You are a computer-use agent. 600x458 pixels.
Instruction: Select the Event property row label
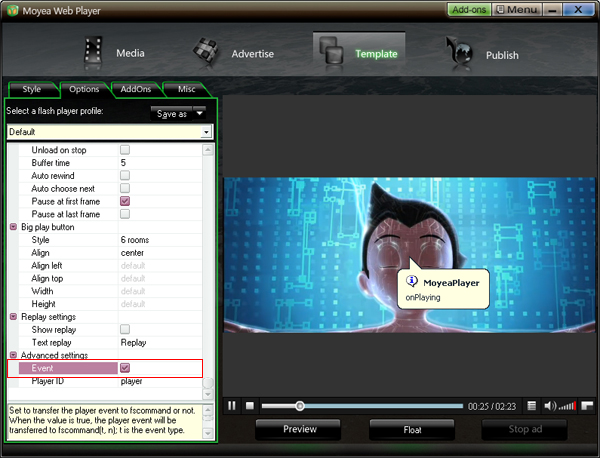coord(68,368)
